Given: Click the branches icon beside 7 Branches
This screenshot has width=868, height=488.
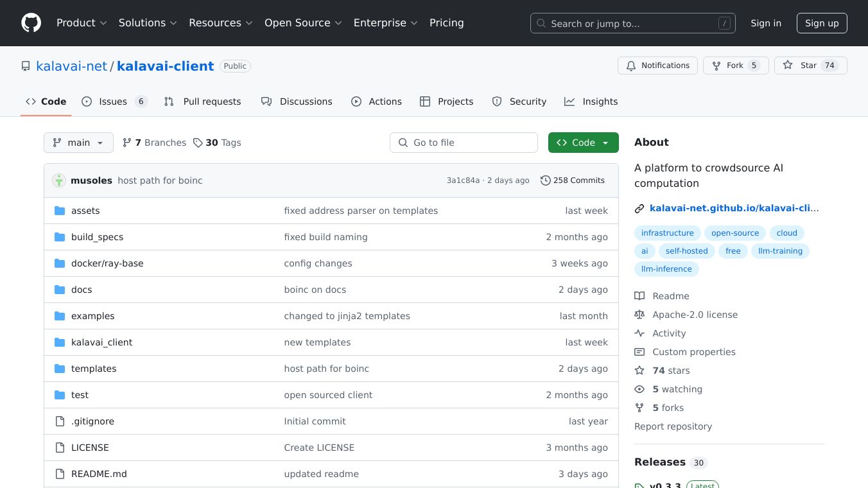Looking at the screenshot, I should tap(127, 143).
